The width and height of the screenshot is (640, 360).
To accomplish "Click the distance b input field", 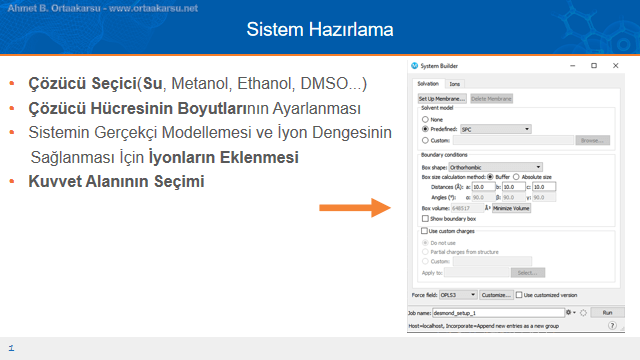I will tap(513, 187).
